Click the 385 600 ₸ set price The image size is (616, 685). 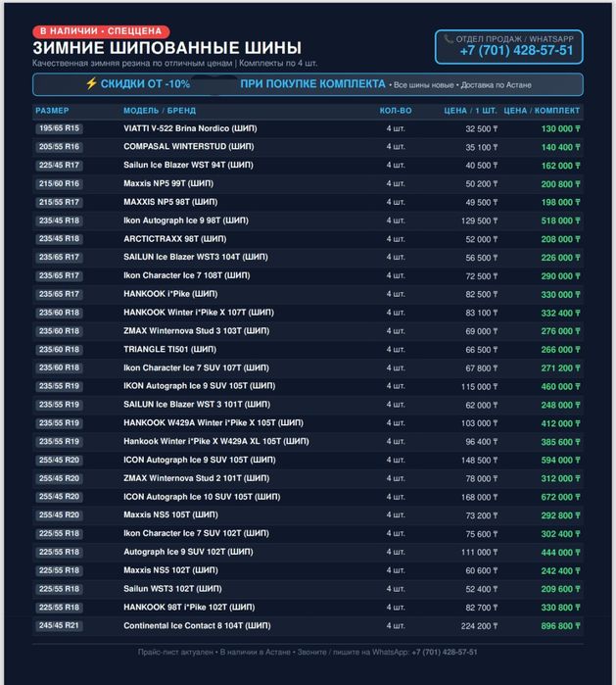click(x=560, y=442)
